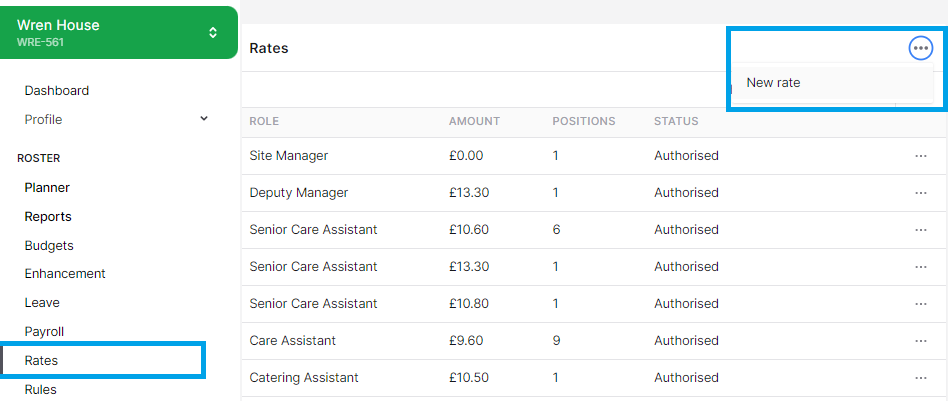Open the Enhancement page
This screenshot has height=401, width=948.
pyautogui.click(x=65, y=274)
